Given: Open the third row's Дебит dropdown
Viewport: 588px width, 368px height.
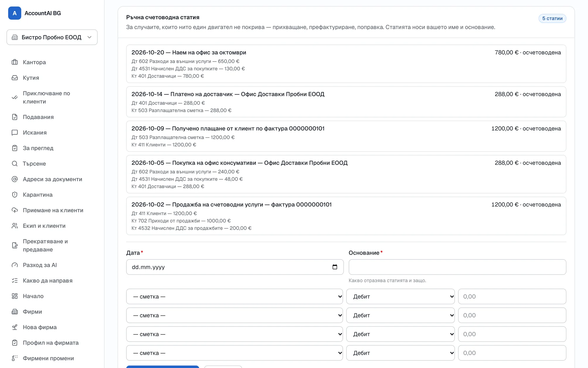Looking at the screenshot, I should point(400,334).
